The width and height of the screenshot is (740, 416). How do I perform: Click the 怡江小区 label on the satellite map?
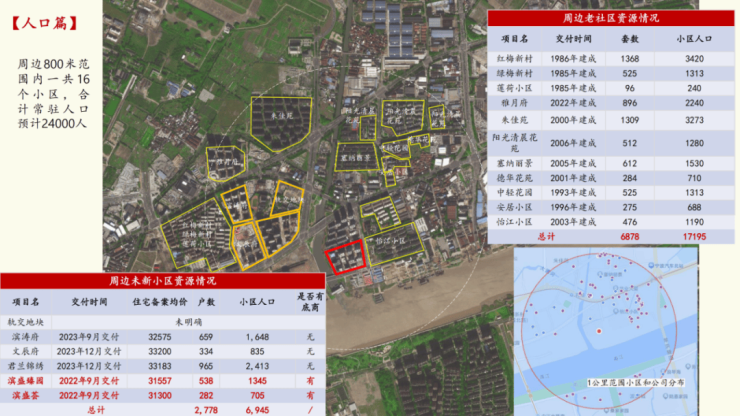pyautogui.click(x=391, y=241)
